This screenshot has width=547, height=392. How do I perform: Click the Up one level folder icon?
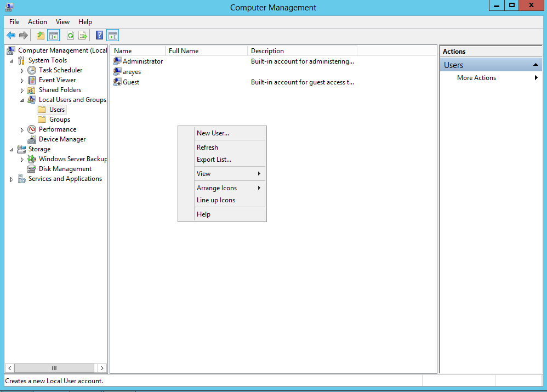(x=40, y=36)
